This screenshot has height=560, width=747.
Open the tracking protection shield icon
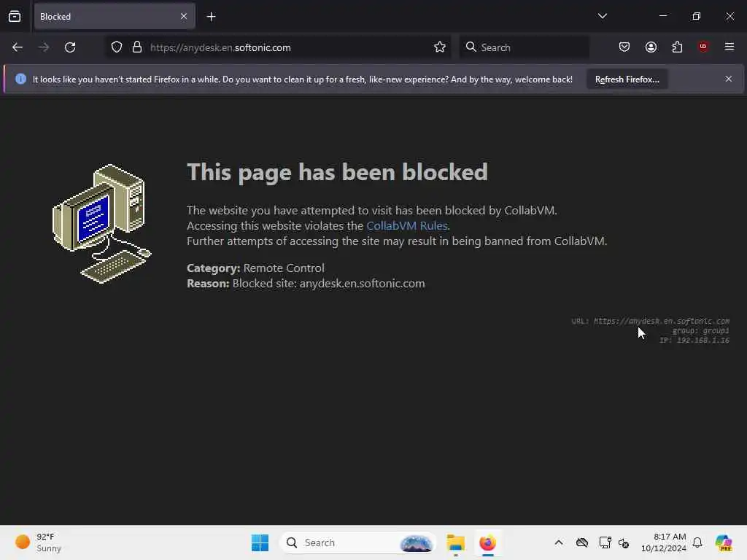coord(117,47)
